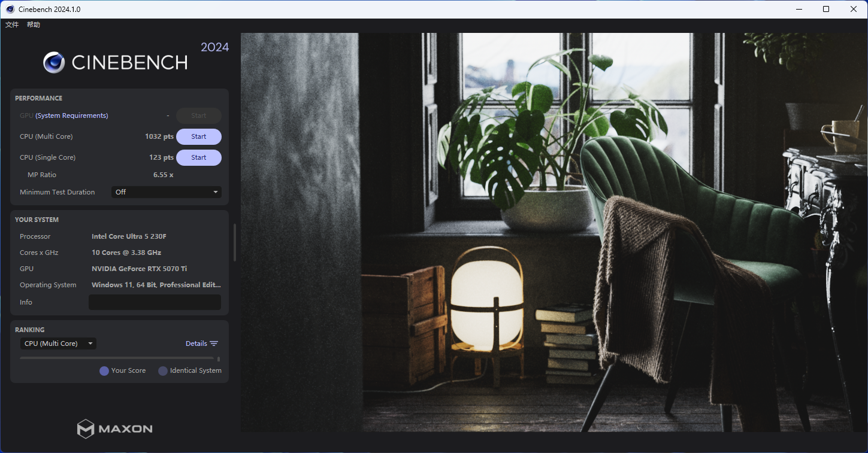Screen dimensions: 868x453
Task: Click the 10 Cores @ 3.38 GHz value
Action: click(126, 253)
